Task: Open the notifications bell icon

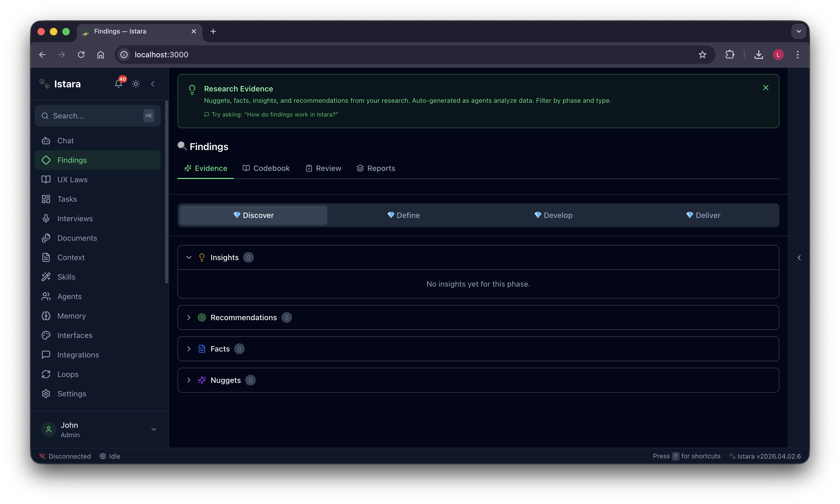Action: pyautogui.click(x=118, y=84)
